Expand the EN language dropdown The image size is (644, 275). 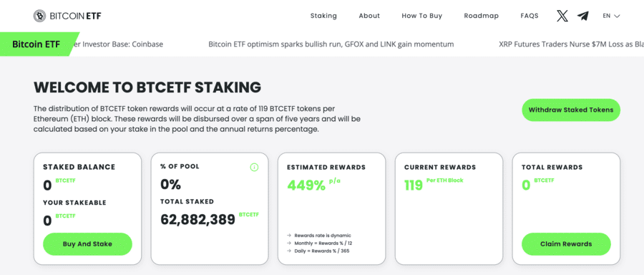[x=611, y=16]
